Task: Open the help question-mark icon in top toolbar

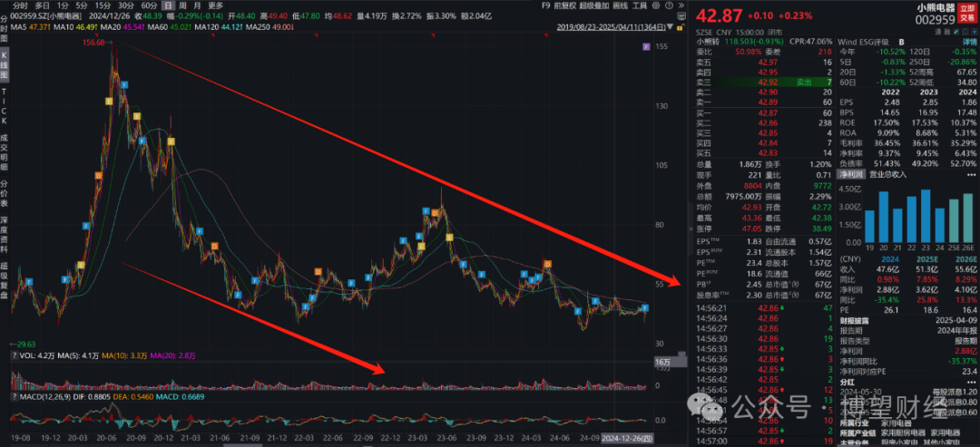Action: (669, 5)
